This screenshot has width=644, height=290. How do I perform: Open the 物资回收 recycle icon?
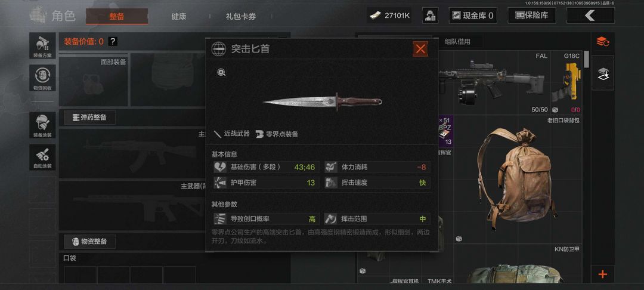[x=42, y=78]
